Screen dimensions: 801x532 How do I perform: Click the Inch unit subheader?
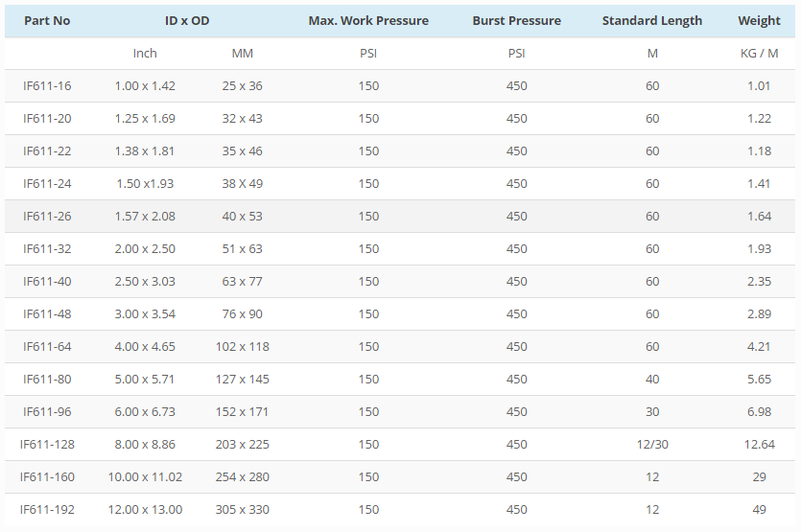tap(145, 53)
